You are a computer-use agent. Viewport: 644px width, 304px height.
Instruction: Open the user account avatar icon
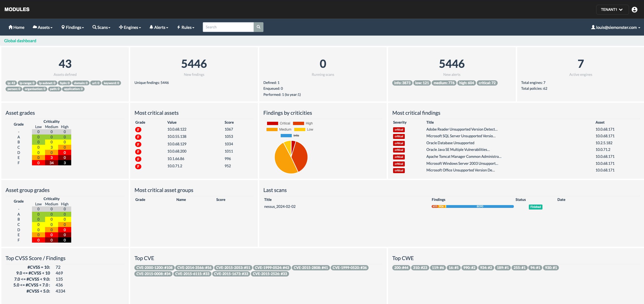tap(635, 9)
